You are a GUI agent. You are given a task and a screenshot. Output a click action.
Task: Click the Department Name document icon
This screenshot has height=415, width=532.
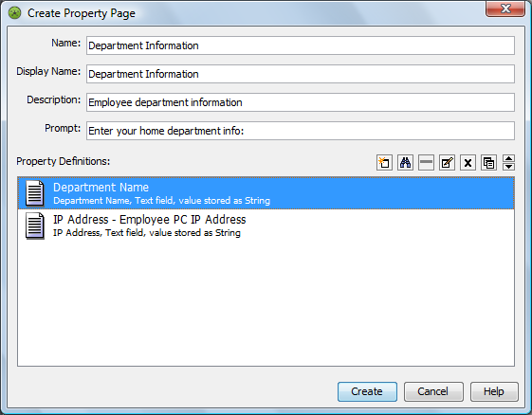tap(34, 193)
